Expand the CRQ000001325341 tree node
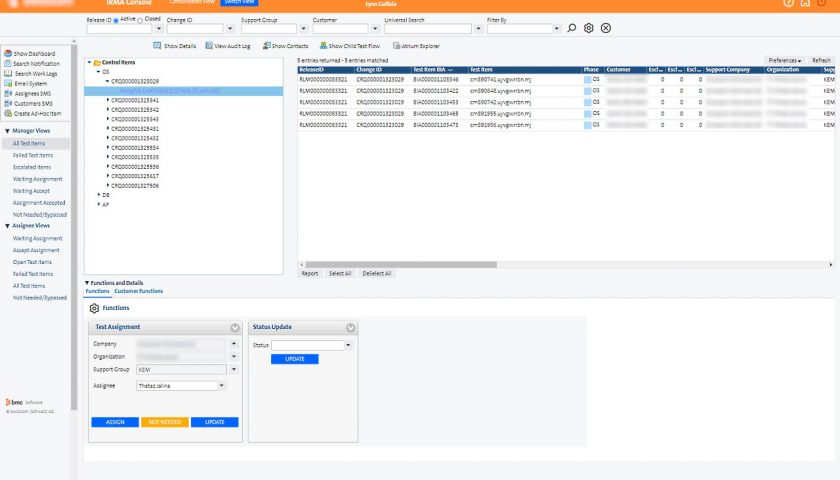 (108, 100)
